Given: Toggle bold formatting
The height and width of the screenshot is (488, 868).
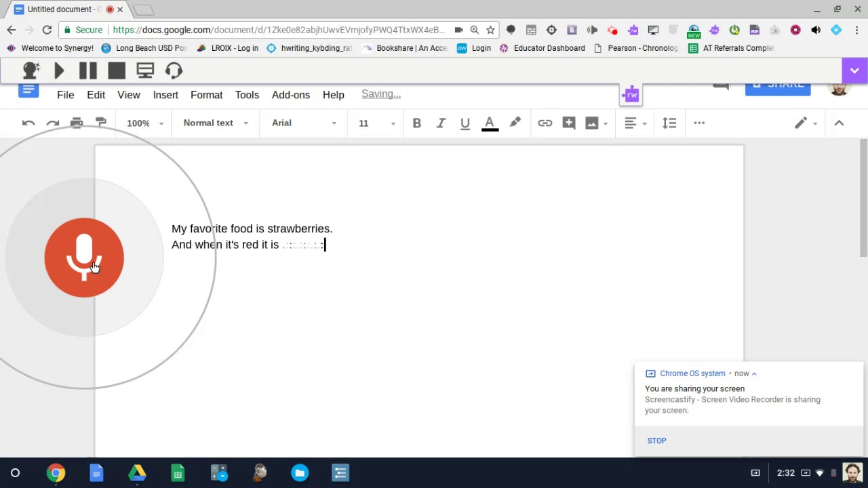Looking at the screenshot, I should pos(417,123).
